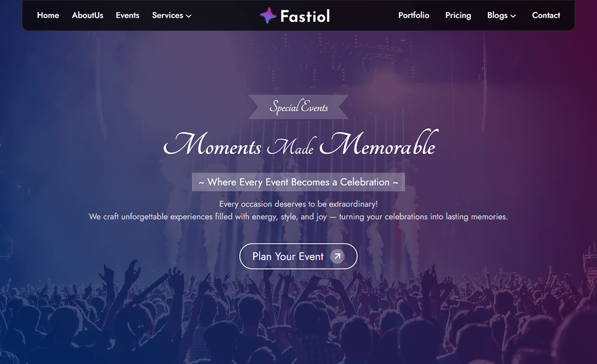Visit the Portfolio section

(413, 15)
